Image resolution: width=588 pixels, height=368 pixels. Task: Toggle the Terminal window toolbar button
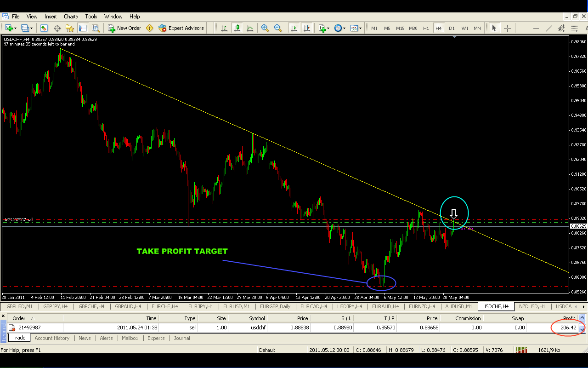[x=83, y=28]
